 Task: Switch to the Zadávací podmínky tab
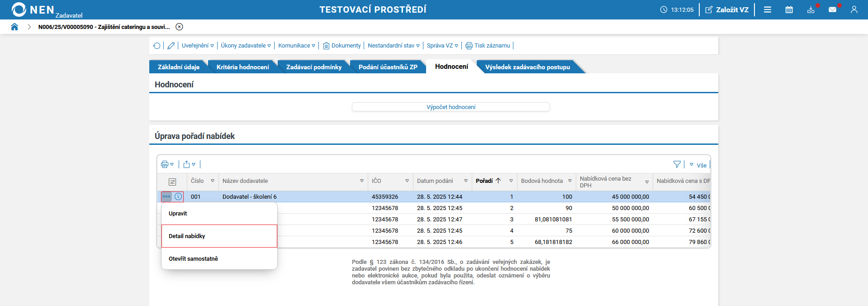coord(314,67)
